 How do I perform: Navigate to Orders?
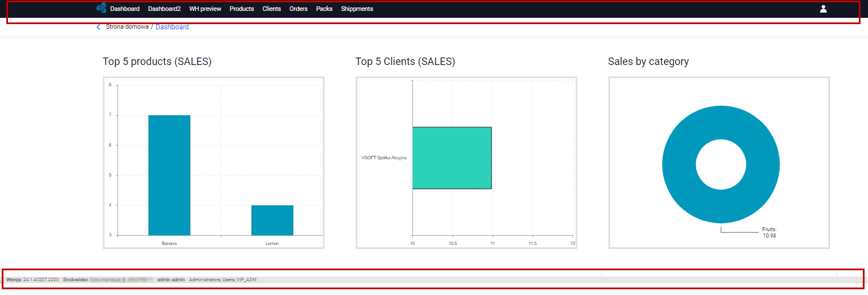[x=299, y=9]
